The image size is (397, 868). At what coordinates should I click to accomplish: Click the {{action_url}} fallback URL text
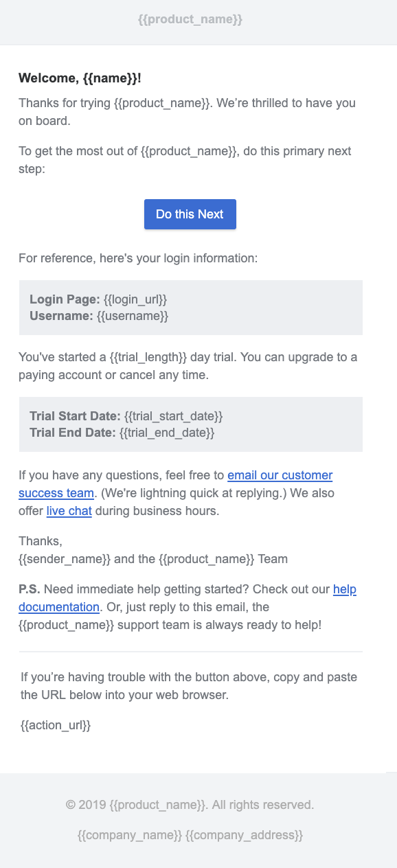click(x=56, y=724)
